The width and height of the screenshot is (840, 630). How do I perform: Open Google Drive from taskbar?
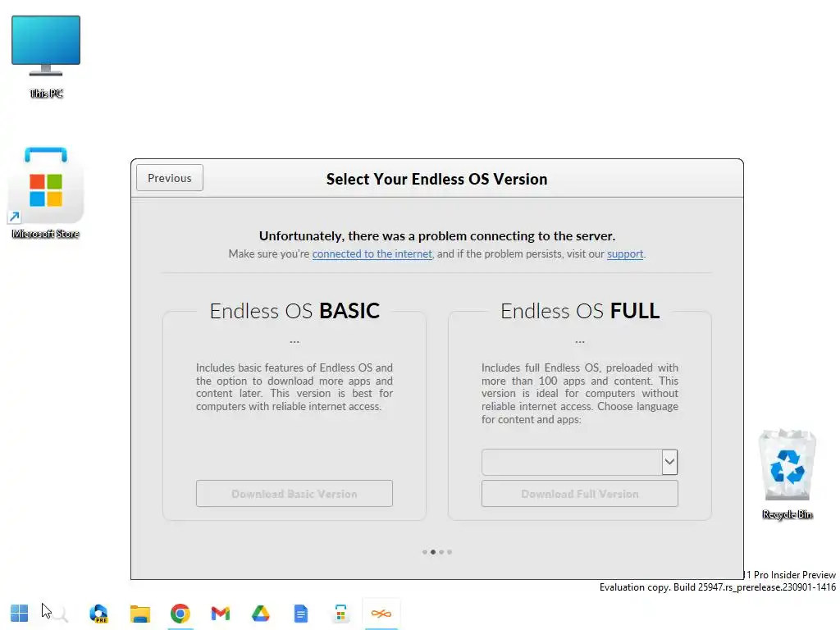coord(260,614)
